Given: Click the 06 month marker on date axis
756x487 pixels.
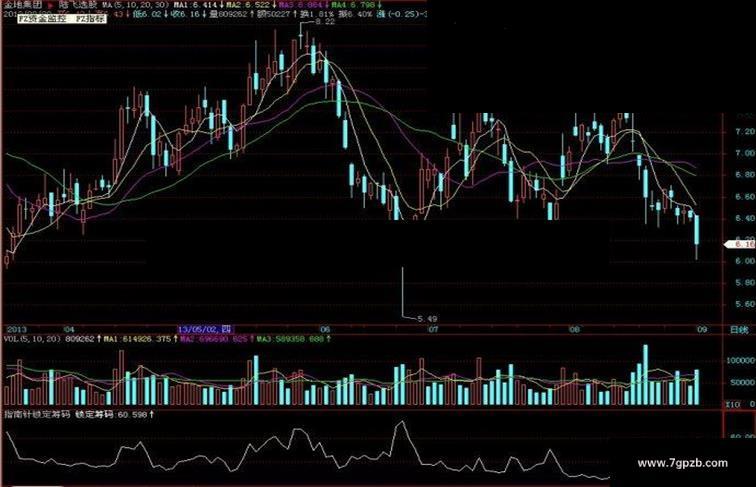Looking at the screenshot, I should pos(325,330).
